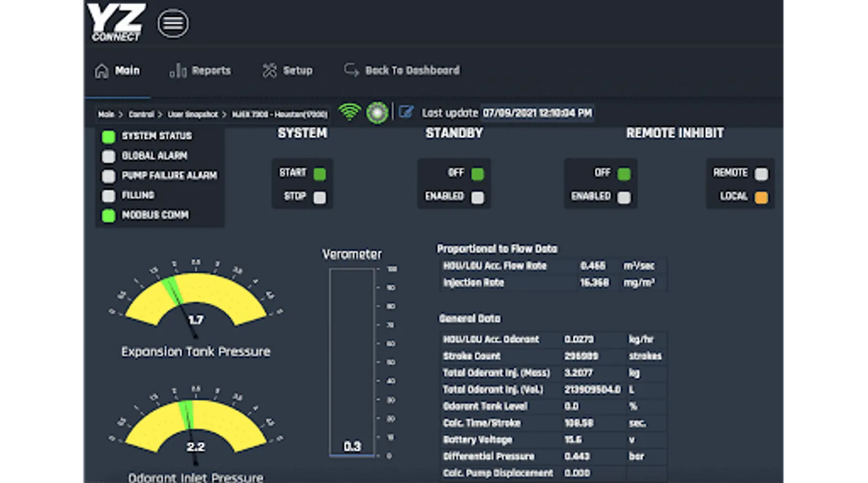This screenshot has width=868, height=483.
Task: Check the green Wi-Fi signal icon
Action: [349, 112]
